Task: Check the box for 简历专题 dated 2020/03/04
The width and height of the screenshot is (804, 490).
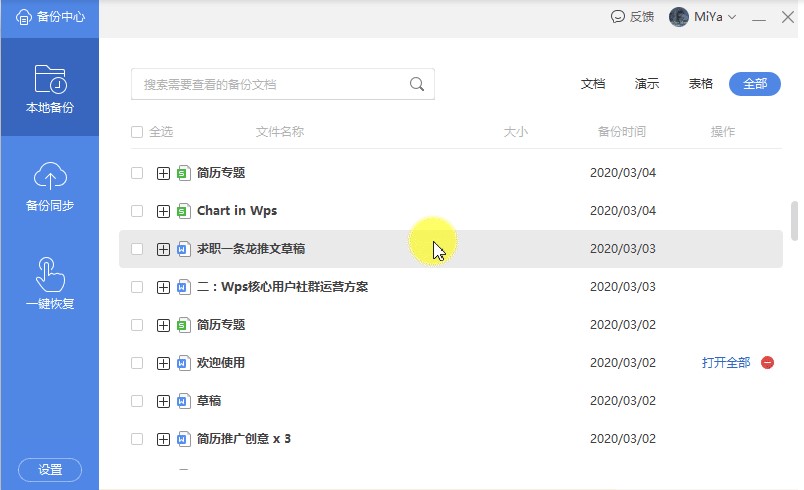Action: pyautogui.click(x=137, y=173)
